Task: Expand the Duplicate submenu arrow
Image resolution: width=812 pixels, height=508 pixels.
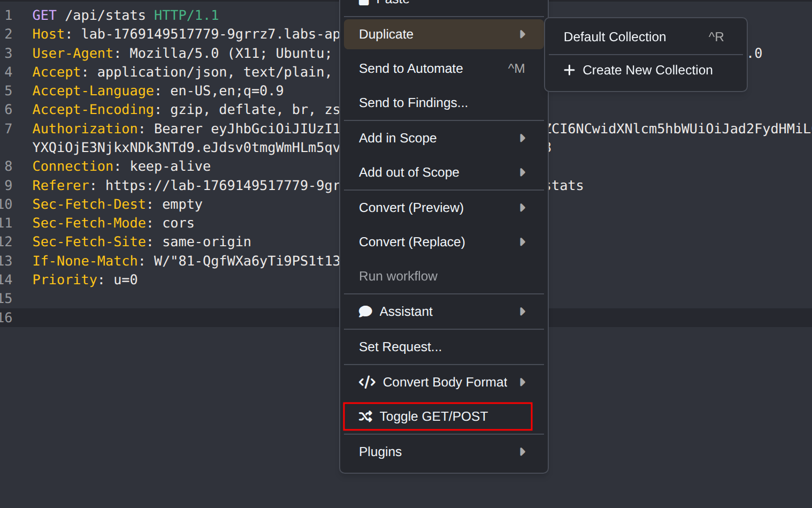Action: 523,34
